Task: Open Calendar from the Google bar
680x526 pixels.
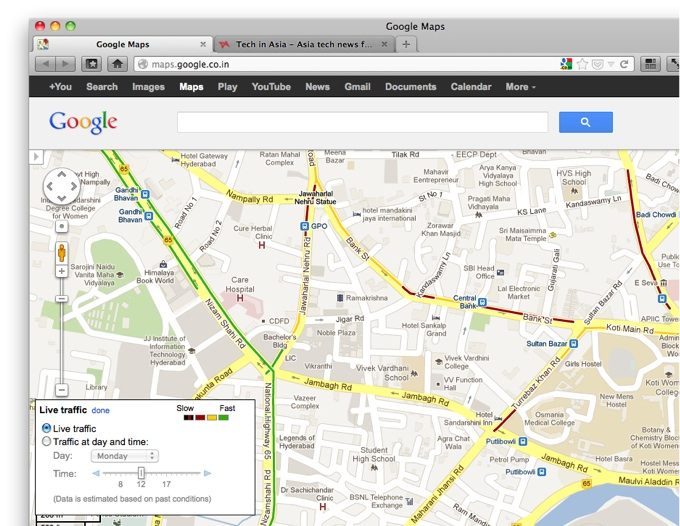Action: pyautogui.click(x=471, y=87)
